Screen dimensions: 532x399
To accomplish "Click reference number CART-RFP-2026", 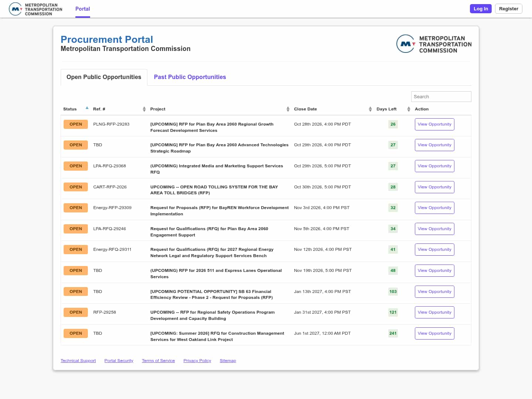I will [110, 187].
